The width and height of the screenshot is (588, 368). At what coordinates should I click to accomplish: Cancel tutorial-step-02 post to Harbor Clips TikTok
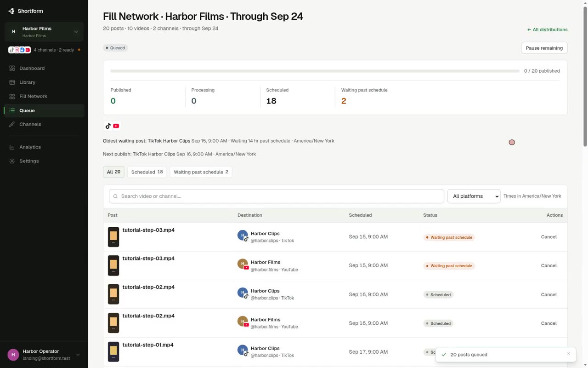point(548,294)
